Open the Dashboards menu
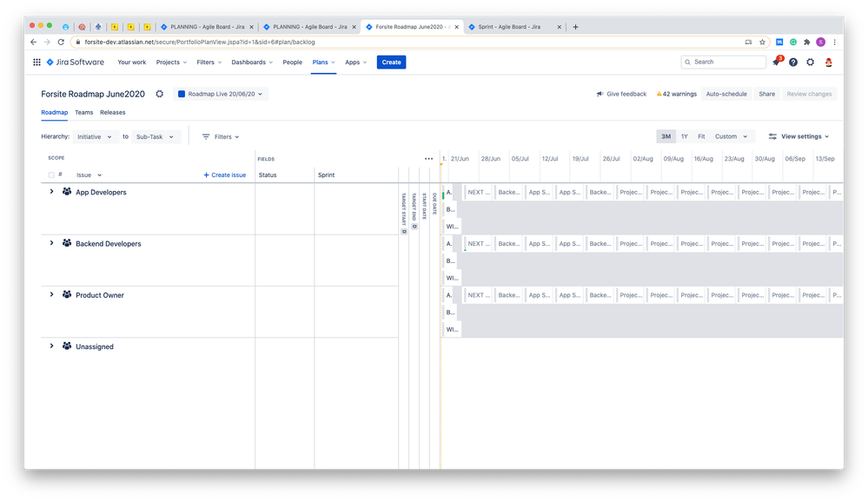This screenshot has height=501, width=868. (x=252, y=63)
